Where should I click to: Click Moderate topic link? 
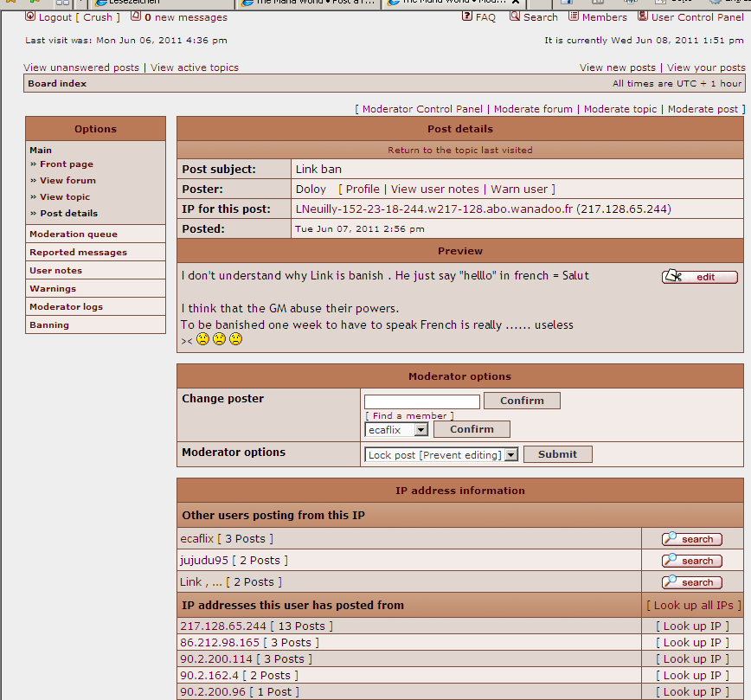coord(620,109)
